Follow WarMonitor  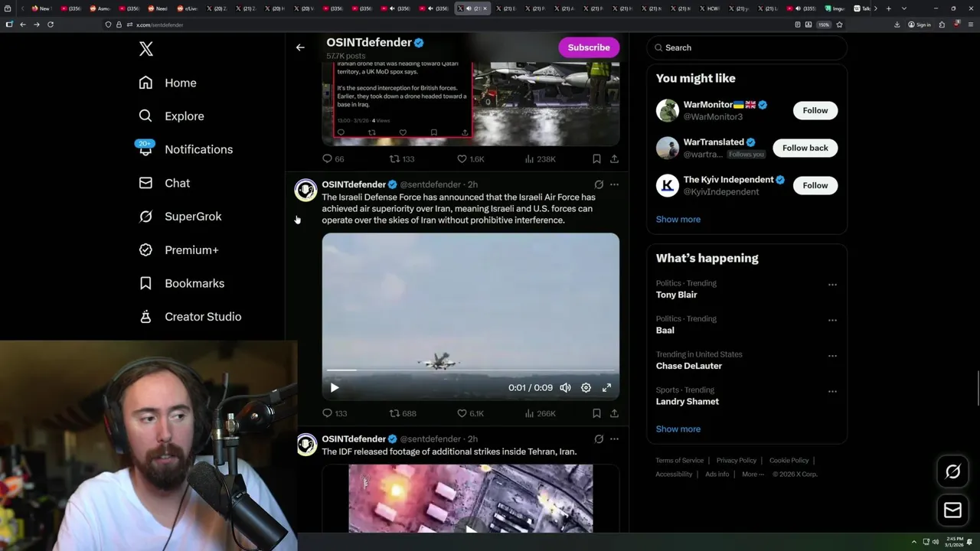click(815, 110)
